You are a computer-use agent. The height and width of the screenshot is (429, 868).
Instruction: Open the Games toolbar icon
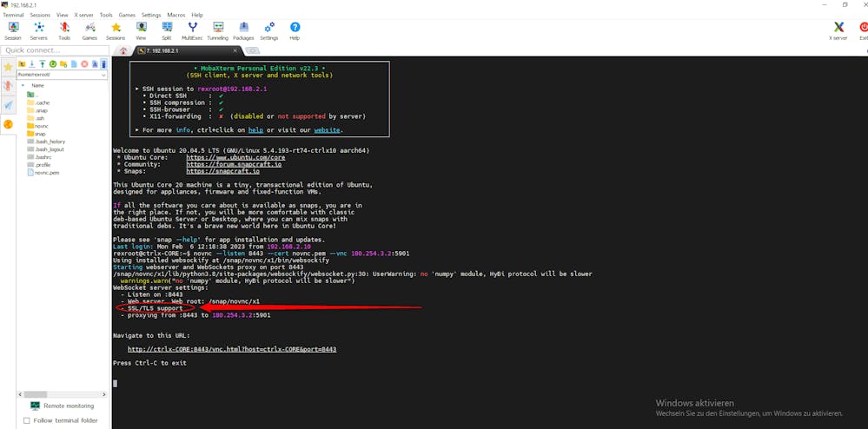click(89, 31)
